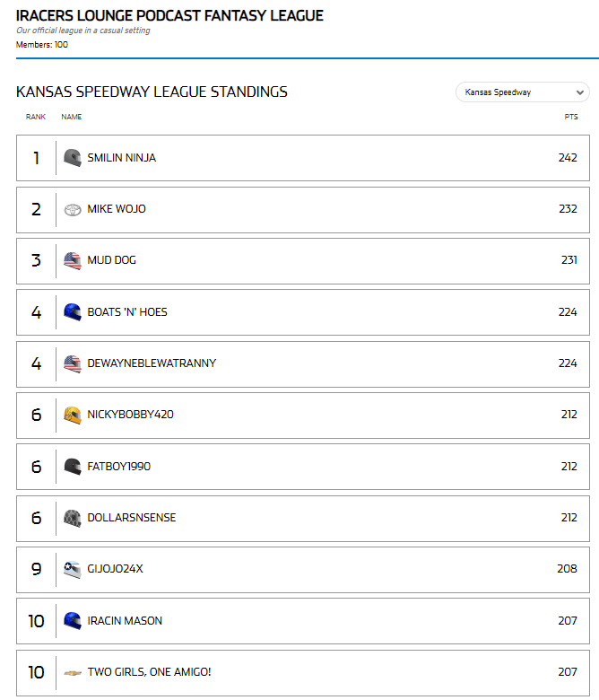
Task: Click the PTS column header
Action: coord(571,117)
